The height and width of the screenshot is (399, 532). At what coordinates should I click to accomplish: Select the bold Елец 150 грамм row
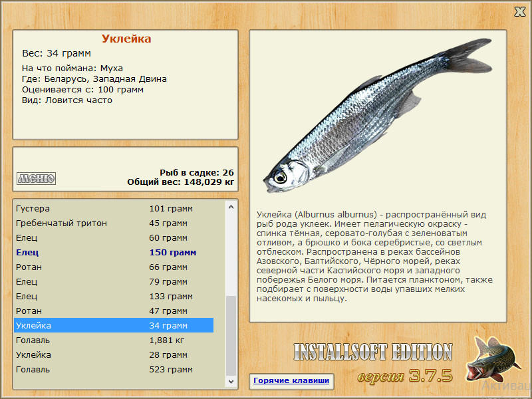point(114,253)
